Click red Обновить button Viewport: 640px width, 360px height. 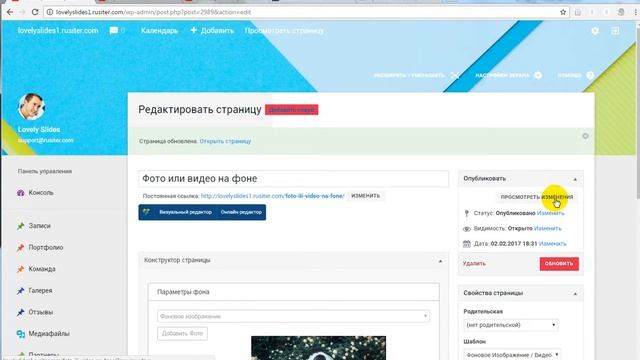(559, 264)
